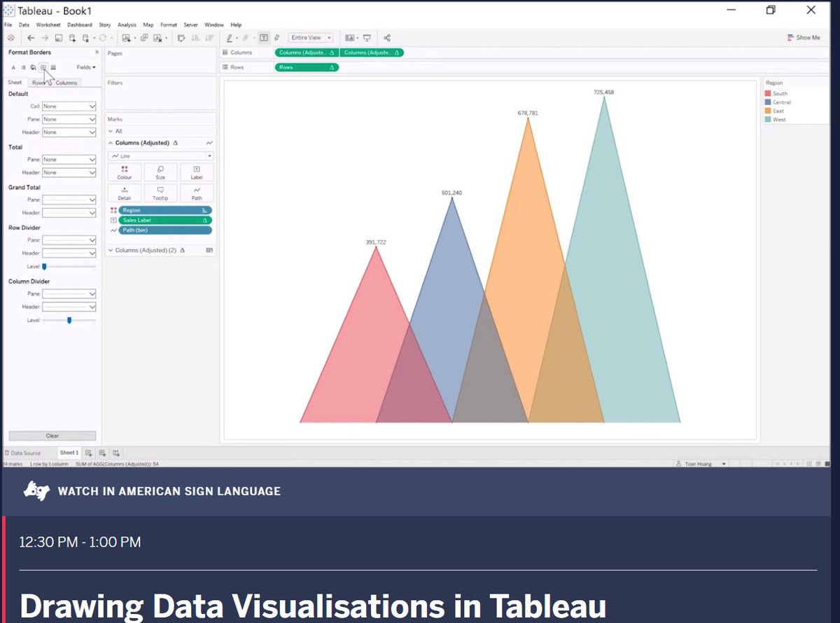This screenshot has height=623, width=840.
Task: Open the Entire View fit dropdown
Action: pyautogui.click(x=311, y=38)
